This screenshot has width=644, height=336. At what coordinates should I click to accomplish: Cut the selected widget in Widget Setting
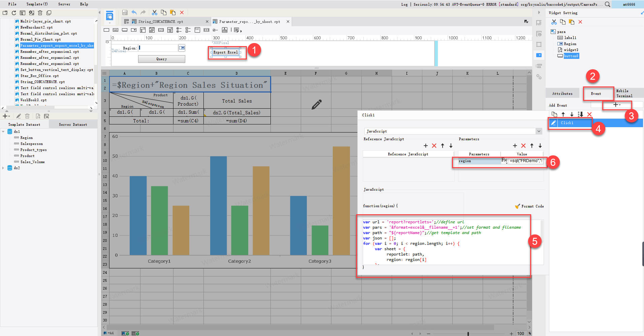(554, 22)
